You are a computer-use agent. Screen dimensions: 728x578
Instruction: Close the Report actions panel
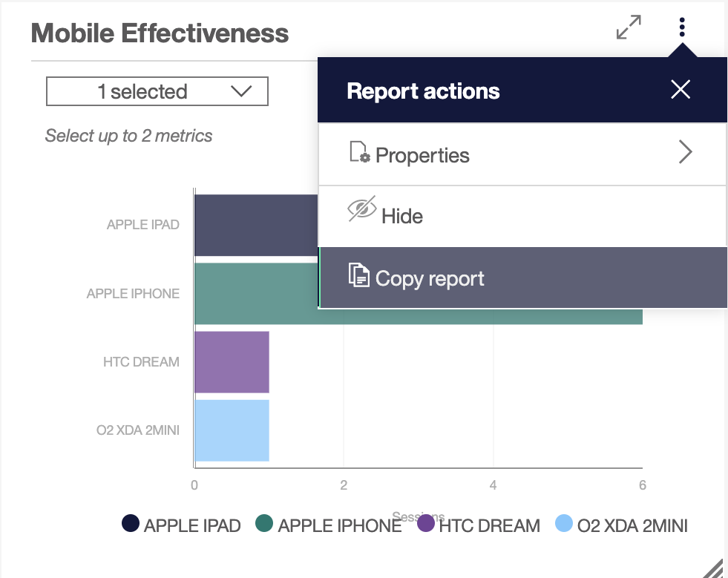tap(681, 91)
